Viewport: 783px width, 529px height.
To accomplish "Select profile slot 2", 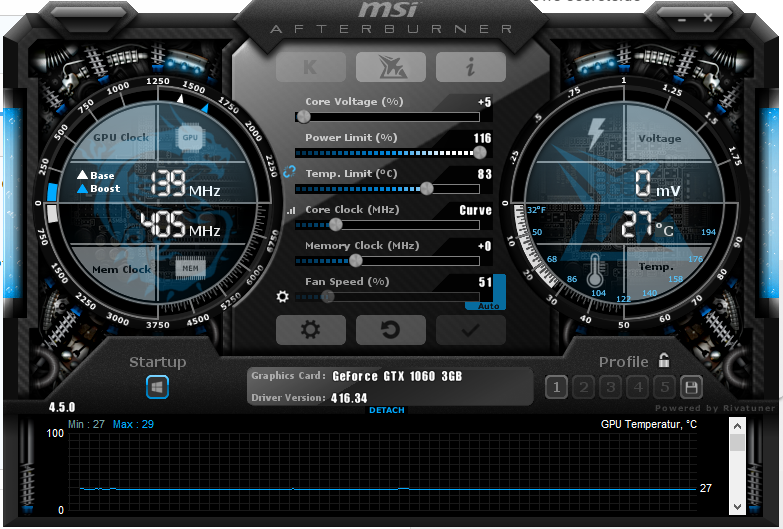I will (x=584, y=387).
